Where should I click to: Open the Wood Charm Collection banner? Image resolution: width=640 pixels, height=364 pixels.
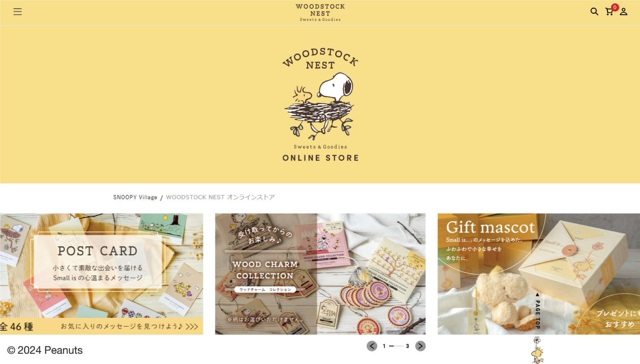[x=320, y=274]
